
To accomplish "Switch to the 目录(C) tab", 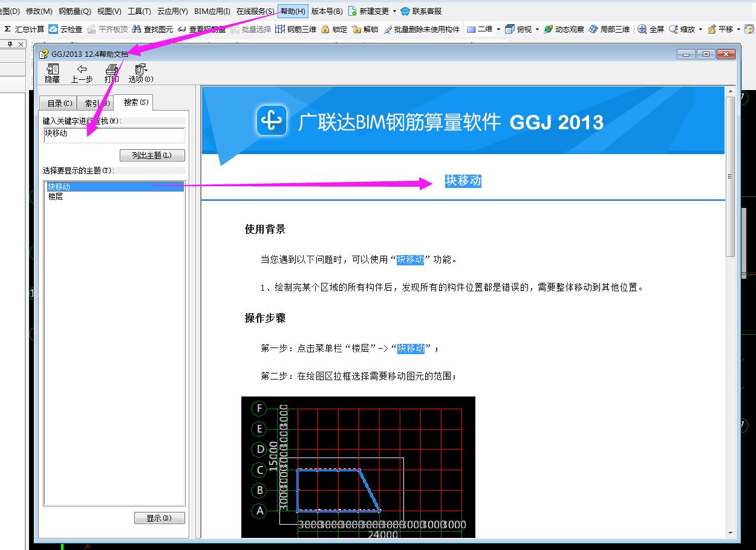I will click(58, 103).
